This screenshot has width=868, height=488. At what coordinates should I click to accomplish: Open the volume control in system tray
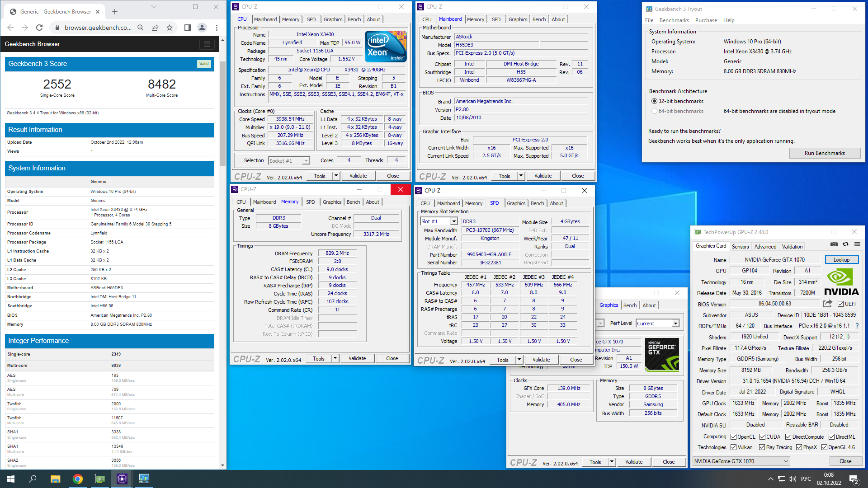click(x=792, y=479)
